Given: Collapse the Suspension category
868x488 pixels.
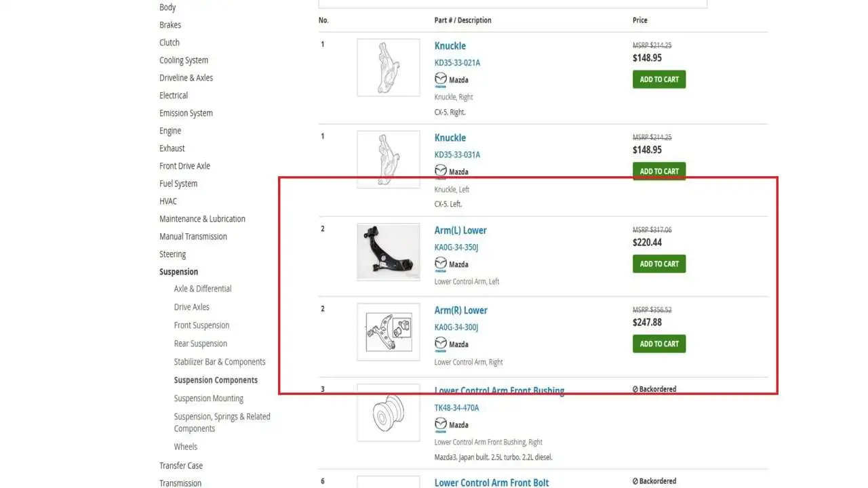Looking at the screenshot, I should tap(178, 272).
